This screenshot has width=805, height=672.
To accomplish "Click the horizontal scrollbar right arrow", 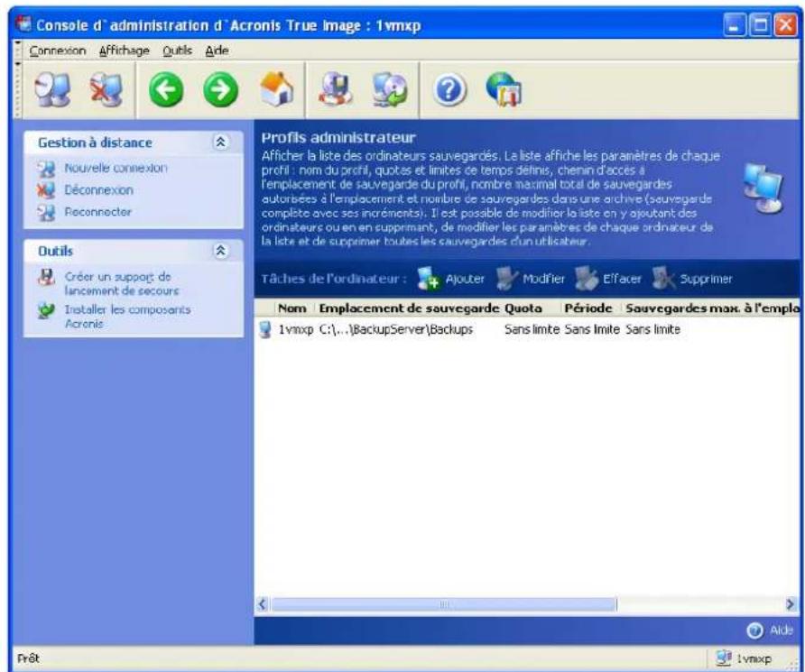I will click(x=791, y=604).
